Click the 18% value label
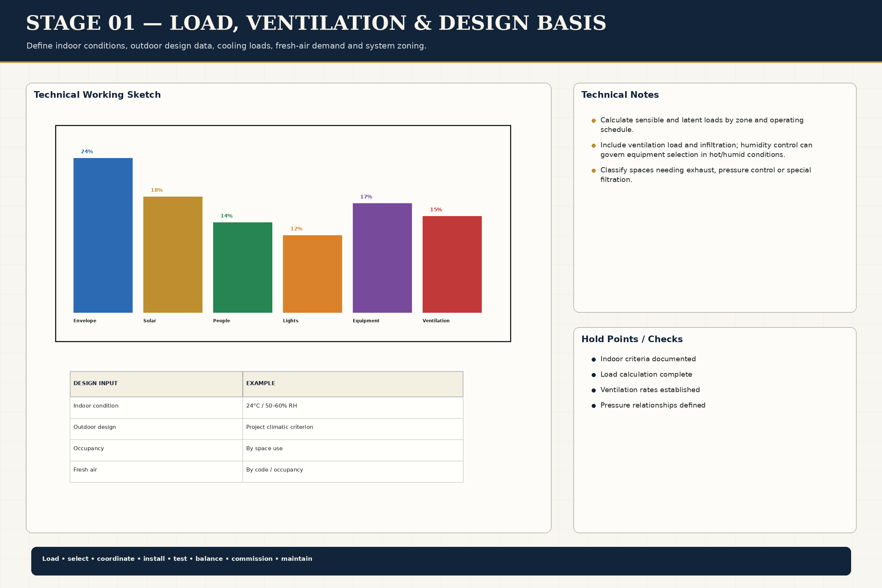The width and height of the screenshot is (882, 588). pyautogui.click(x=157, y=190)
